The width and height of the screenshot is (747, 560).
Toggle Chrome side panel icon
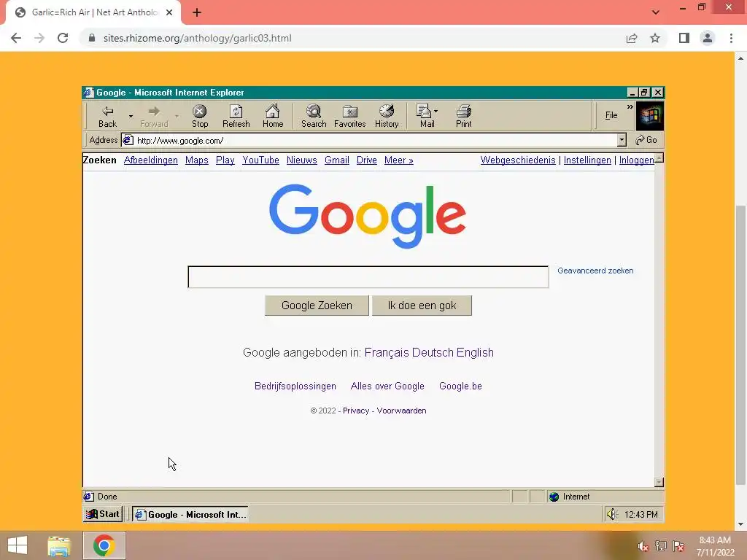[x=684, y=38]
